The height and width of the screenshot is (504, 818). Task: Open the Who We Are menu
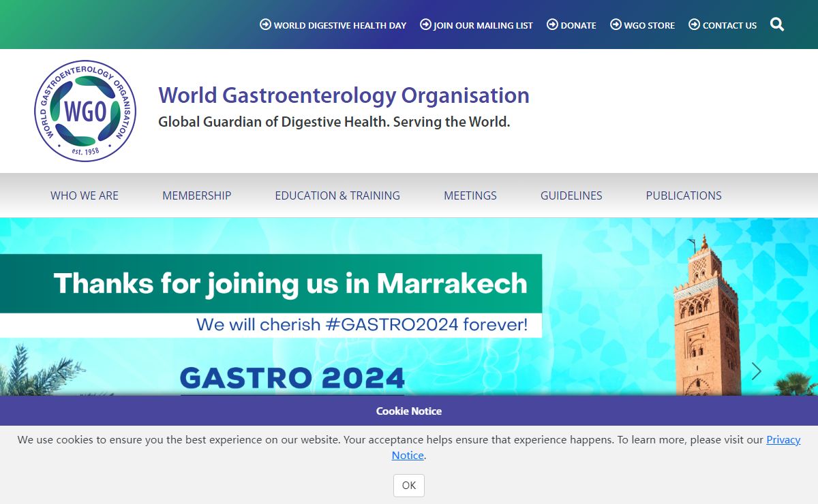[85, 195]
